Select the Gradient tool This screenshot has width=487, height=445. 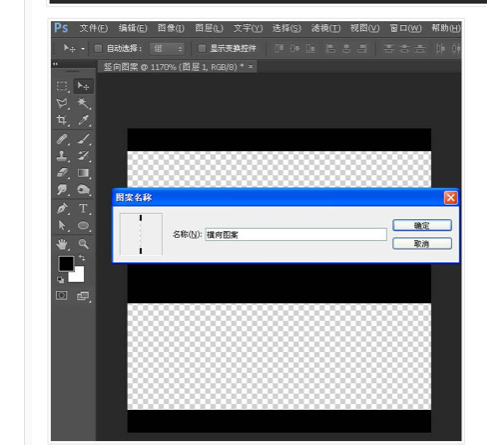83,173
